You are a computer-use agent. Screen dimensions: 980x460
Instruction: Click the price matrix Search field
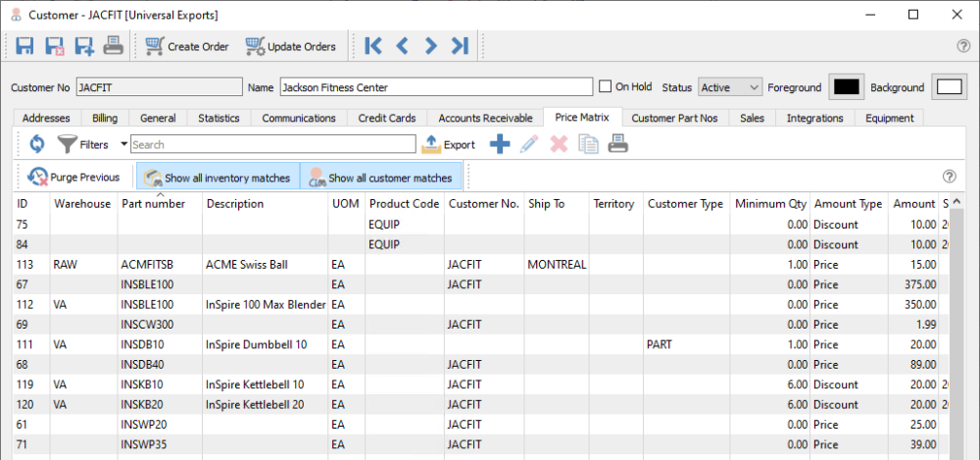click(272, 144)
